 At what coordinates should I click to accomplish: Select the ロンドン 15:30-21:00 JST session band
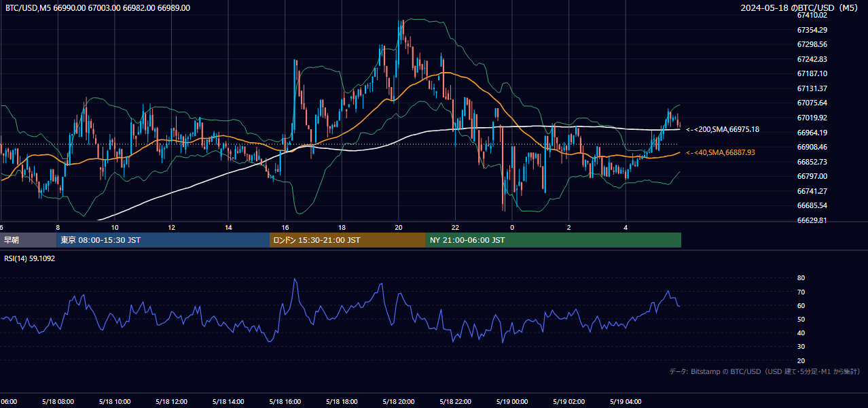tap(348, 240)
